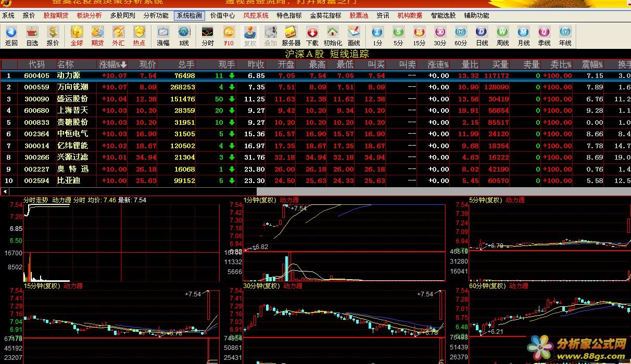This screenshot has width=631, height=364.
Task: Open the 全球 global markets icon
Action: 77,36
